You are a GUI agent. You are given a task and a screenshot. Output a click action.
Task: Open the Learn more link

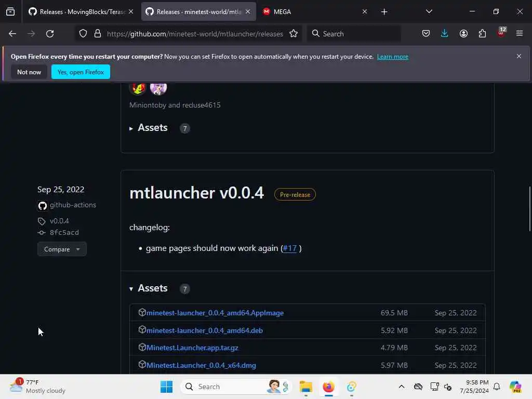tap(393, 57)
